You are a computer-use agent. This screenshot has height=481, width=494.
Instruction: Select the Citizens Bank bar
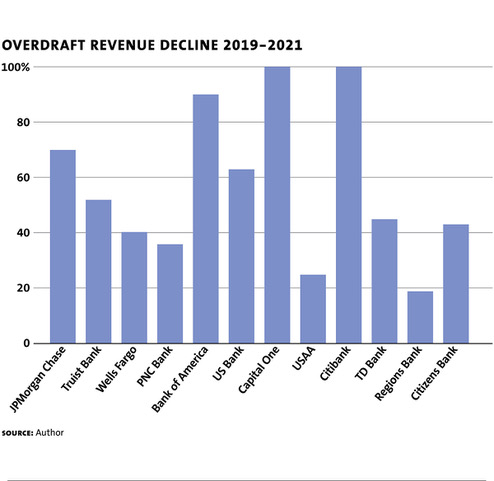tap(456, 284)
